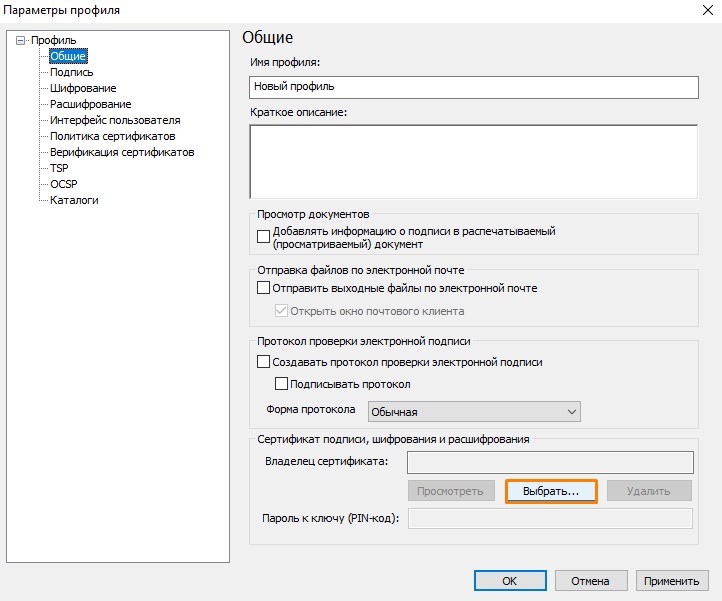Image resolution: width=722 pixels, height=601 pixels.
Task: Enable Создавать протокол проверки электронной подписи
Action: pyautogui.click(x=264, y=362)
